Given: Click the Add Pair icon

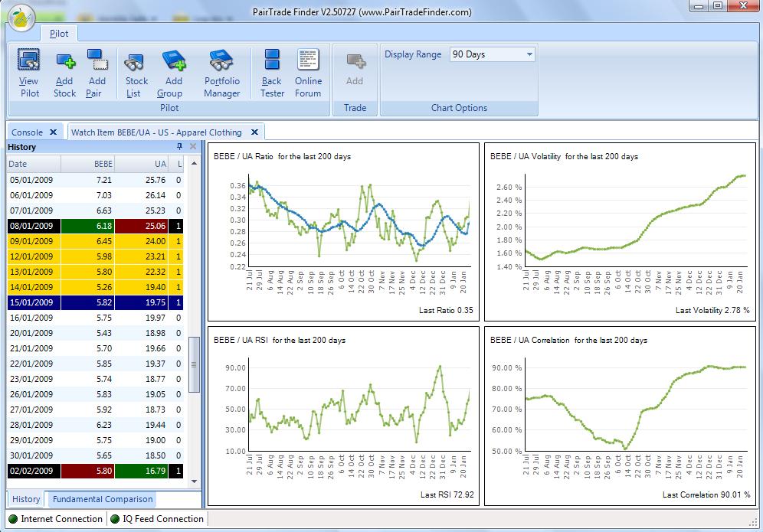Looking at the screenshot, I should click(x=97, y=60).
